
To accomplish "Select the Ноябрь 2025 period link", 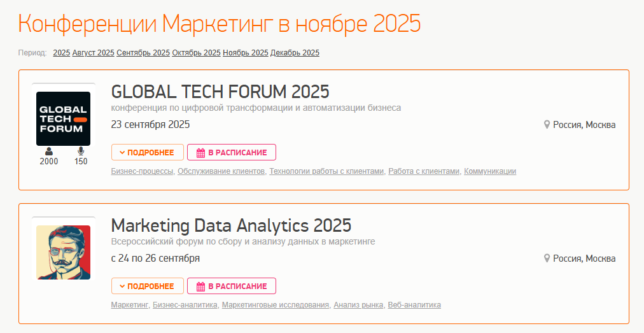I will 246,53.
